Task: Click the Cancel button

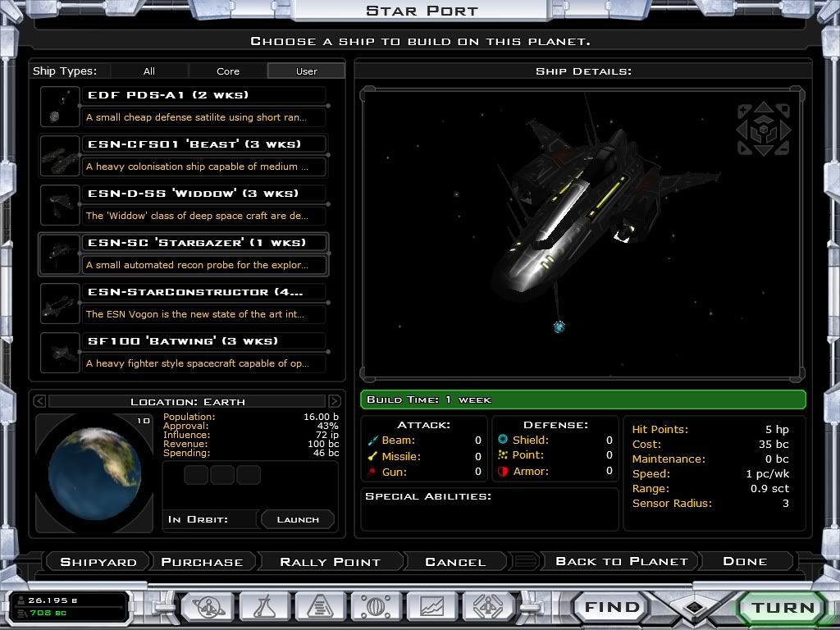Action: tap(455, 562)
